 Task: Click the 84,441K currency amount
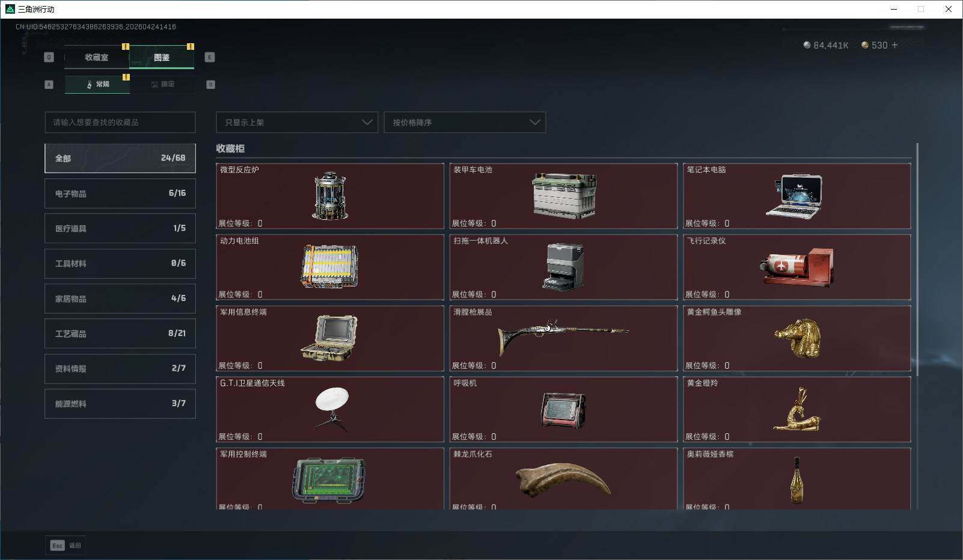coord(831,45)
